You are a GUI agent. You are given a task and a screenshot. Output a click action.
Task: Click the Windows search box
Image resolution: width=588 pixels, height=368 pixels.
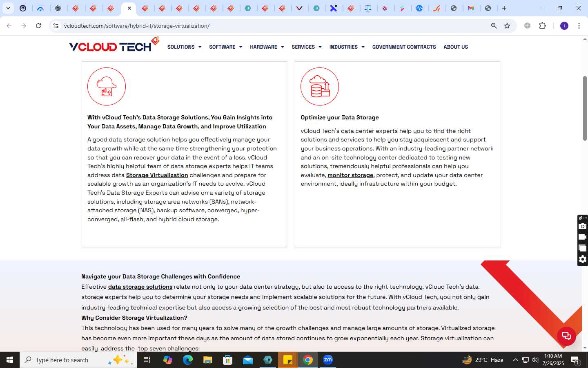point(78,360)
